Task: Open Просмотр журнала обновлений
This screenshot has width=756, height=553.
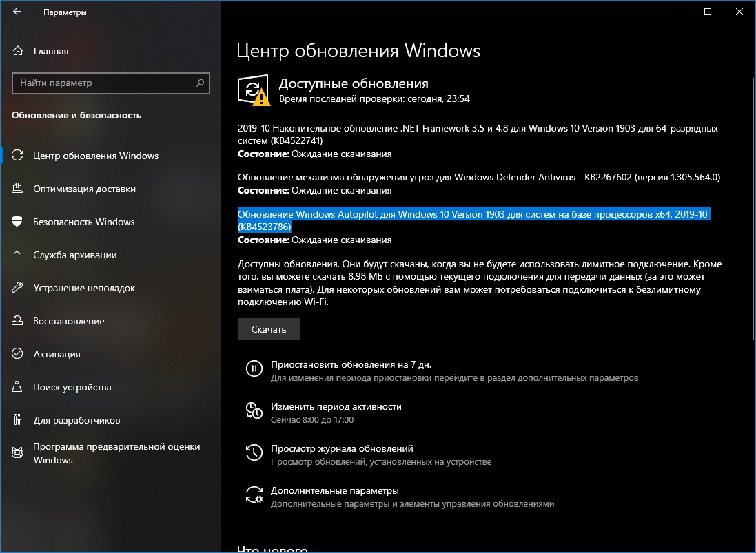Action: click(x=342, y=448)
